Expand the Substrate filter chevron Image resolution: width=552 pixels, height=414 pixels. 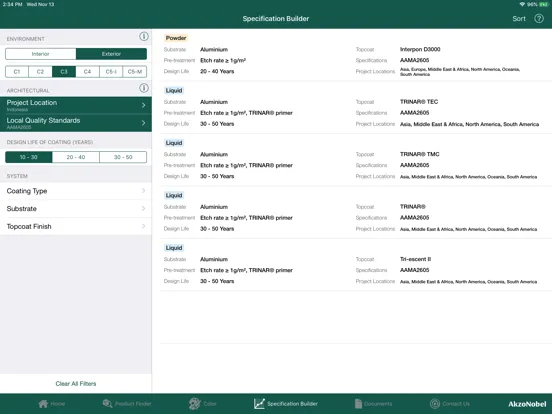coord(143,208)
